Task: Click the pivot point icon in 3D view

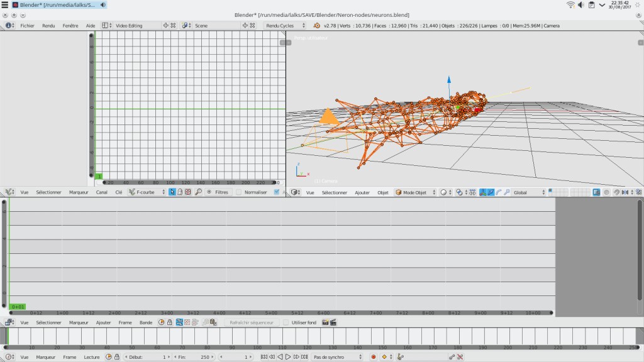Action: click(460, 192)
